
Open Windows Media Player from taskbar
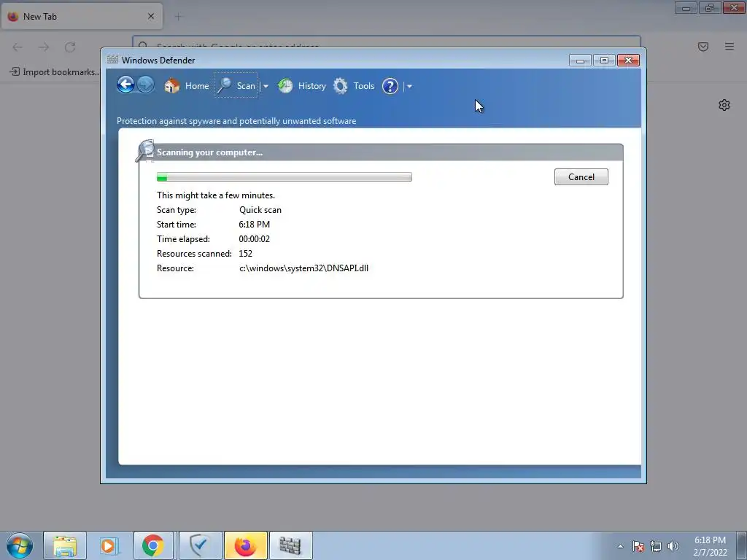tap(109, 545)
